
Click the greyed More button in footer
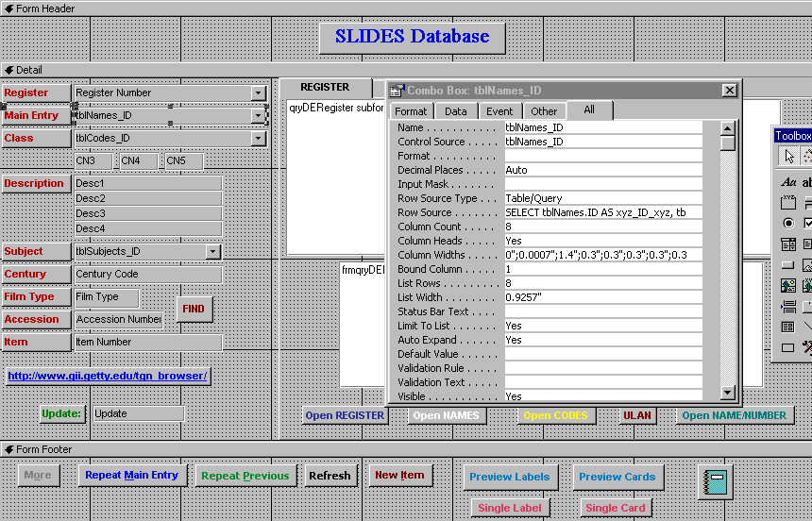[x=38, y=475]
